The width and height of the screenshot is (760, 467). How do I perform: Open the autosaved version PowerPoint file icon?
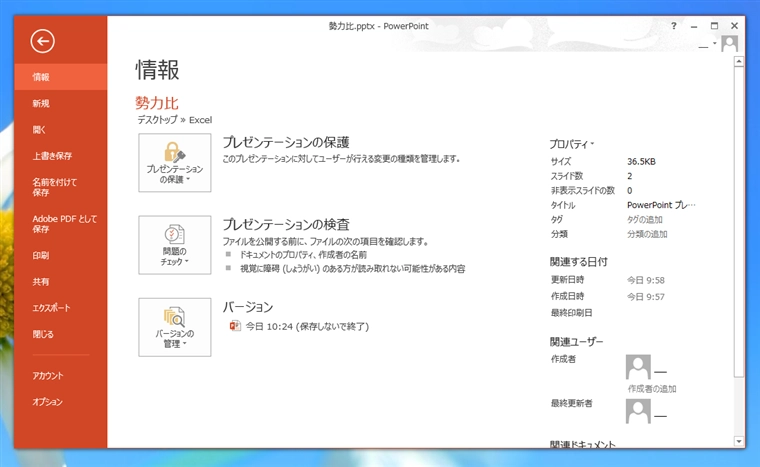(x=236, y=326)
